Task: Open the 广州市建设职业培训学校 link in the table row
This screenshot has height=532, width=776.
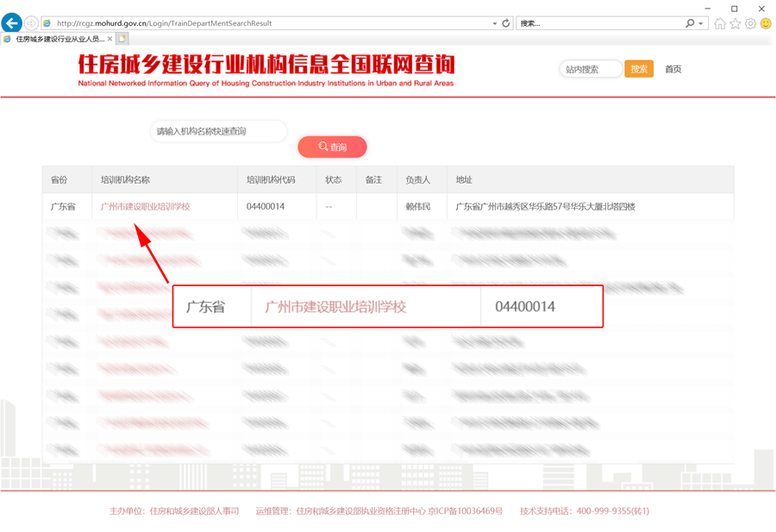Action: pos(146,206)
